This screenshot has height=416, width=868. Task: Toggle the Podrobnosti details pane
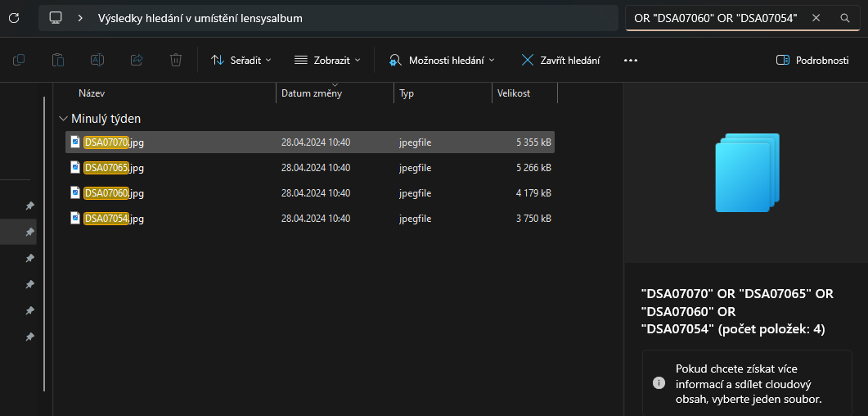812,61
